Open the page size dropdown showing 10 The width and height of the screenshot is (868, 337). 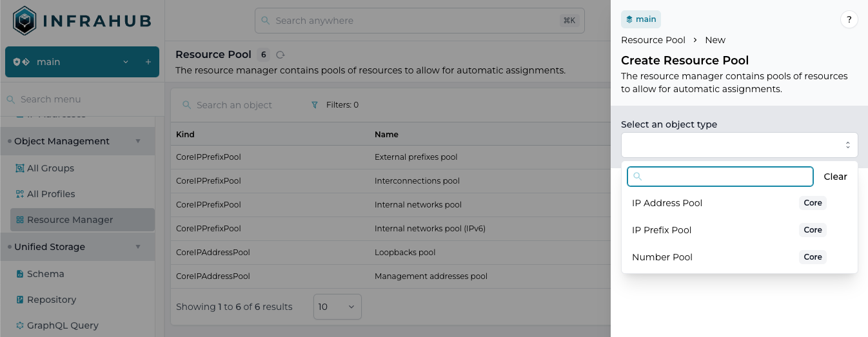point(337,307)
